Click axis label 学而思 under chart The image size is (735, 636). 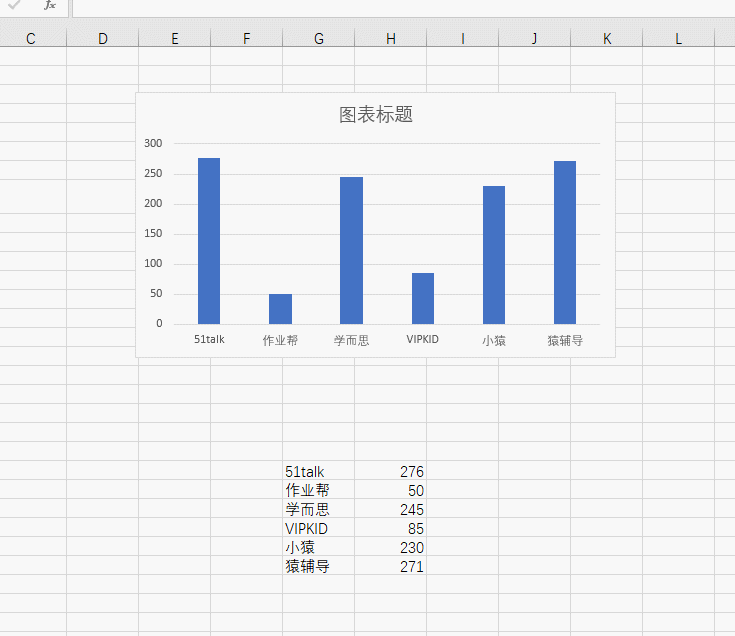(x=352, y=340)
